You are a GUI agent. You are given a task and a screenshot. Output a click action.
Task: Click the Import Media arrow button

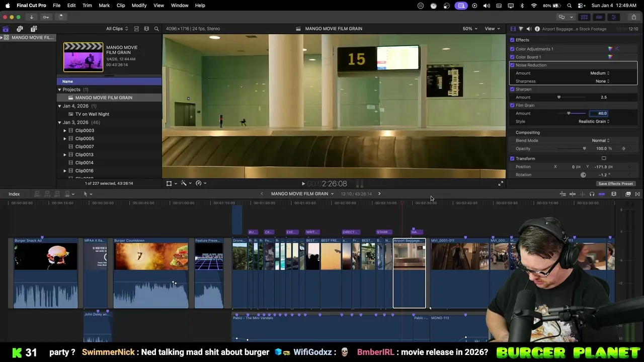31,17
